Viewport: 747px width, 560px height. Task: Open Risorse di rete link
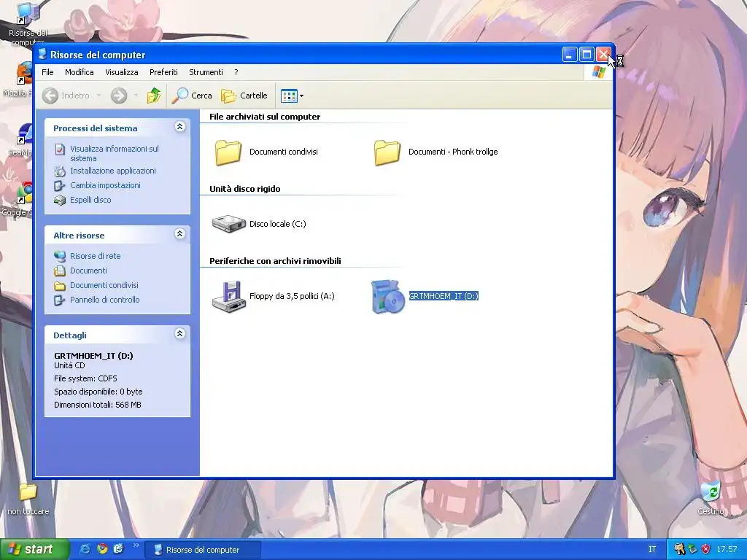pyautogui.click(x=96, y=256)
